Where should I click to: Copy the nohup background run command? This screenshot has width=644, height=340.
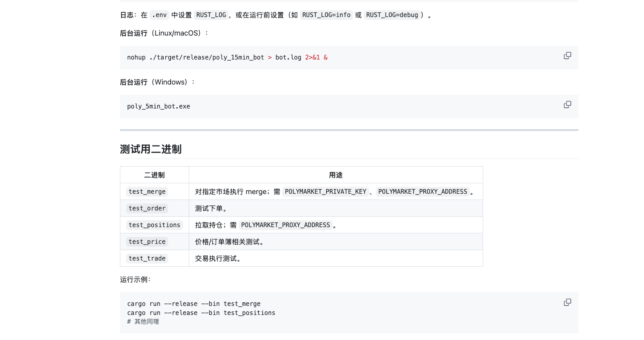pyautogui.click(x=567, y=56)
